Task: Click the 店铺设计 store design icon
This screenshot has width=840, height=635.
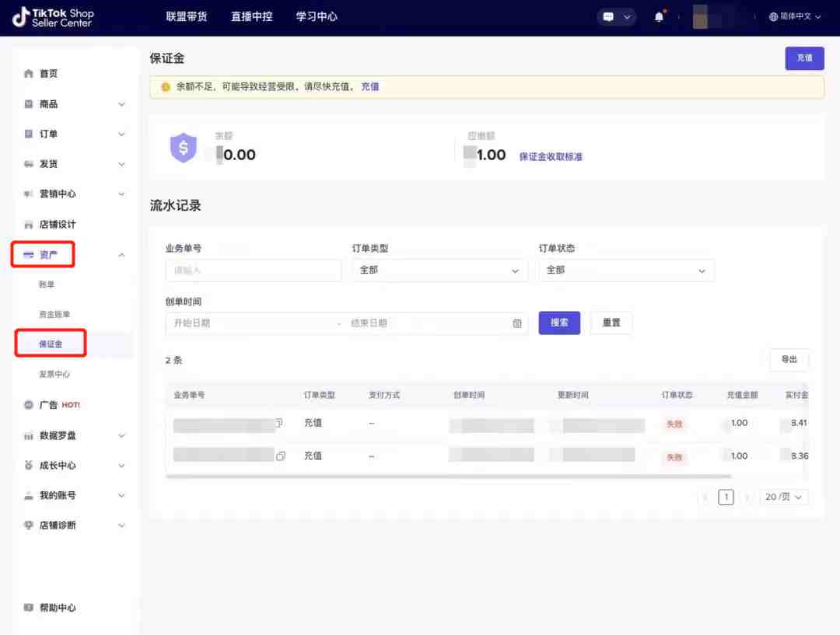Action: pos(29,225)
